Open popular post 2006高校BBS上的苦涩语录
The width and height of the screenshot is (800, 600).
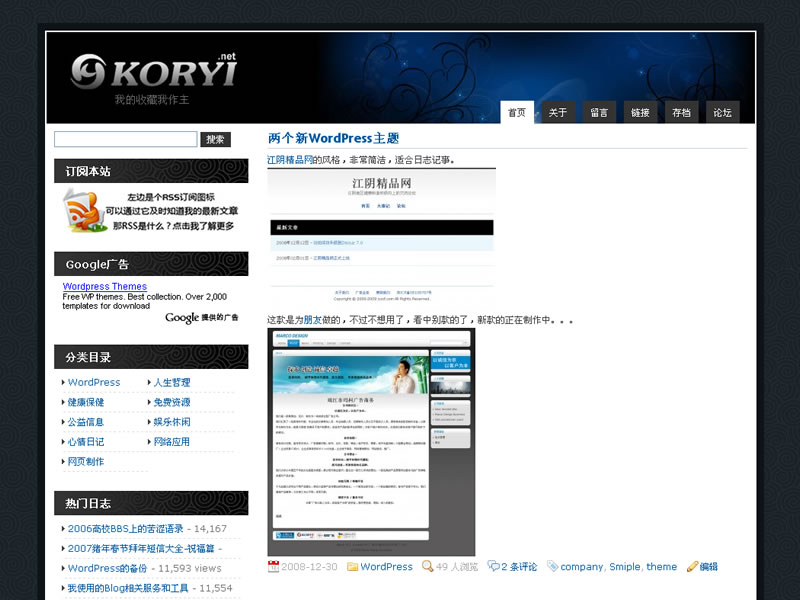tap(126, 529)
